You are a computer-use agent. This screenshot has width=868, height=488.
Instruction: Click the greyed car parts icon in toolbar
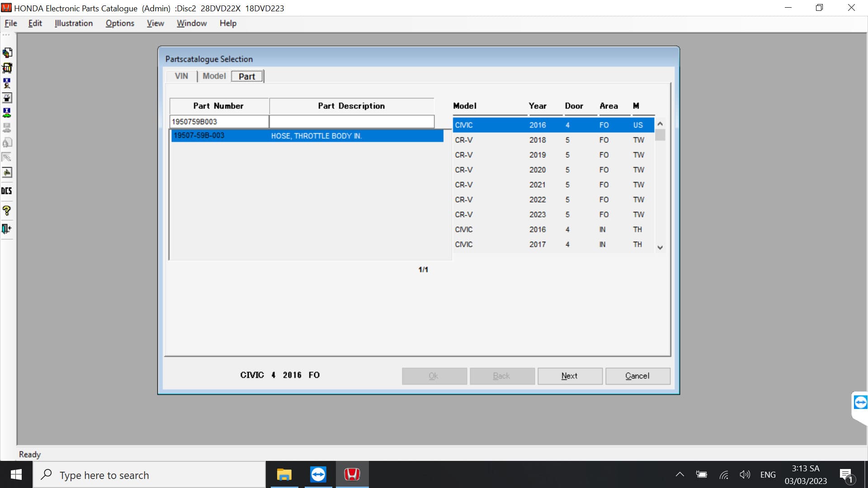7,128
